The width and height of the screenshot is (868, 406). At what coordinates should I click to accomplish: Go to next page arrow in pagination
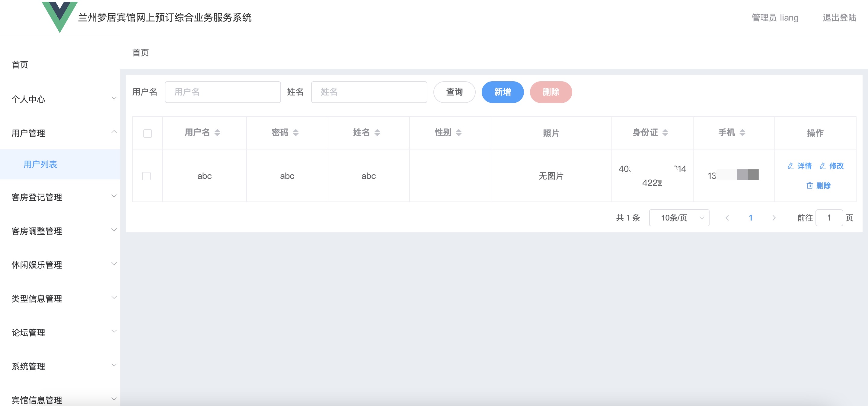[x=774, y=218]
